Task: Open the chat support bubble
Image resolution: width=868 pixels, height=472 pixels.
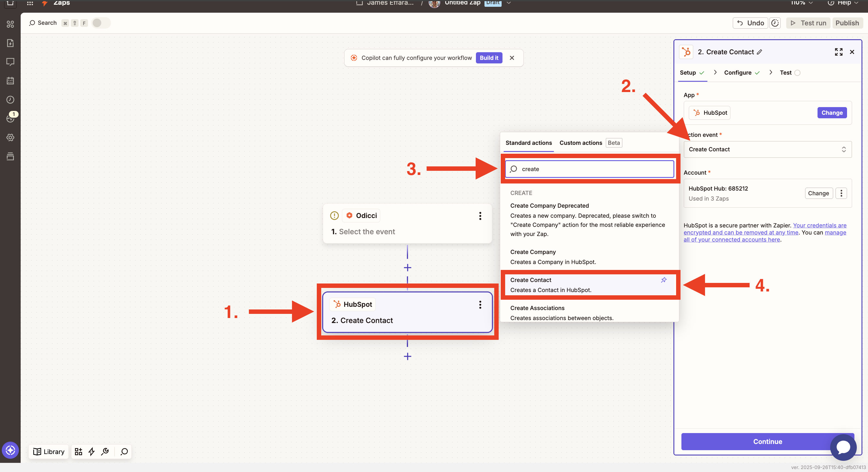Action: click(843, 448)
